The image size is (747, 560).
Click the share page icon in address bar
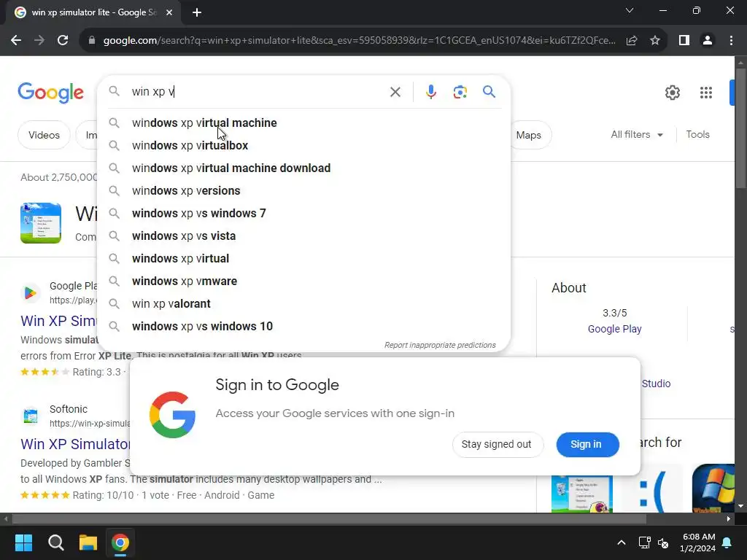tap(632, 41)
